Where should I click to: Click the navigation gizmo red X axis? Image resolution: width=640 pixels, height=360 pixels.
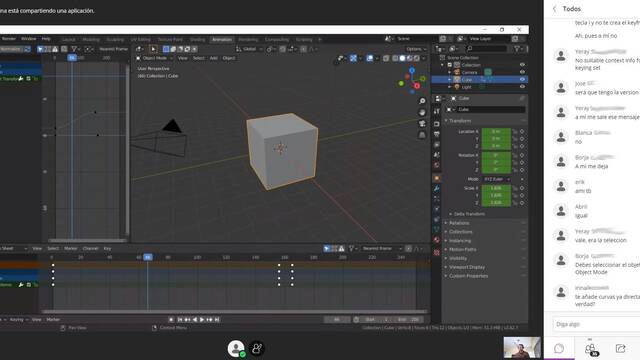point(417,86)
